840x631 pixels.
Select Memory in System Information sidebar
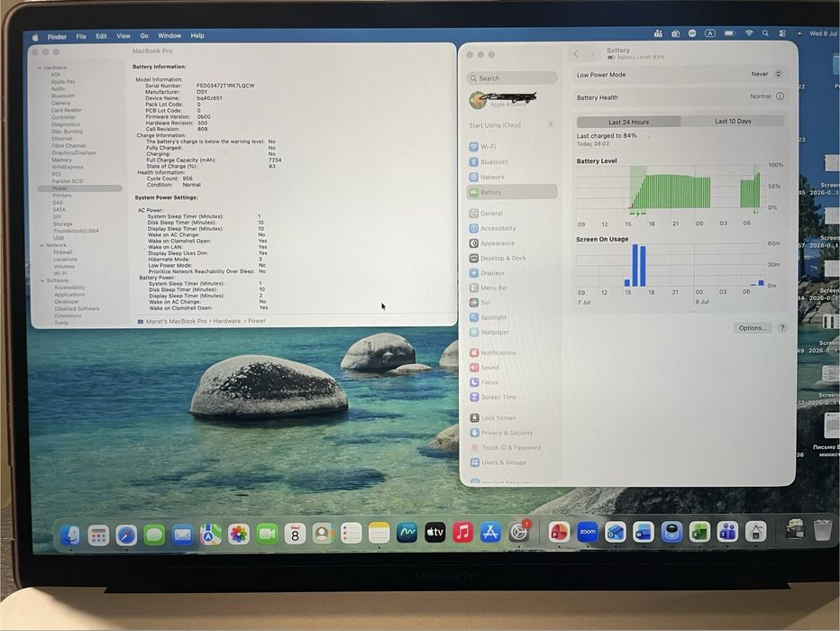61,160
